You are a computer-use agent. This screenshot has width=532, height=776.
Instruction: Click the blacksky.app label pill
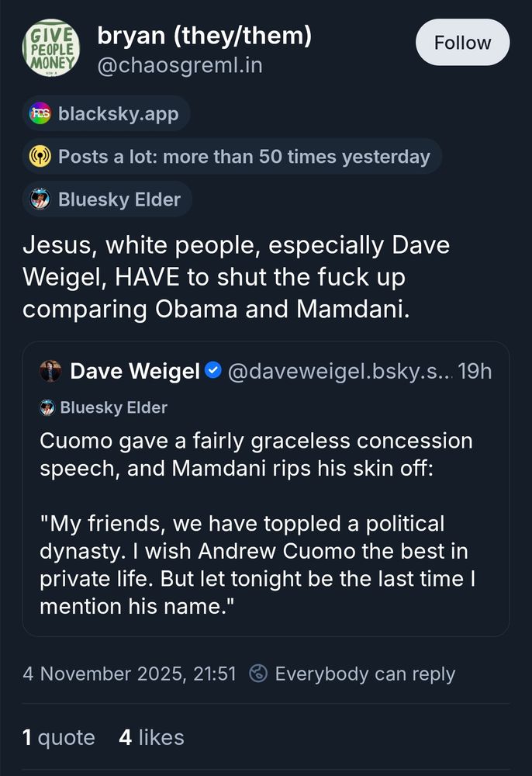(x=105, y=113)
